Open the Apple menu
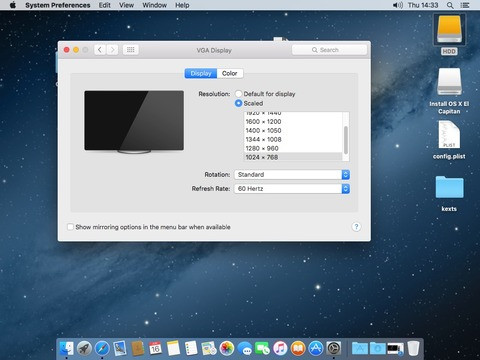Image resolution: width=480 pixels, height=360 pixels. [13, 5]
